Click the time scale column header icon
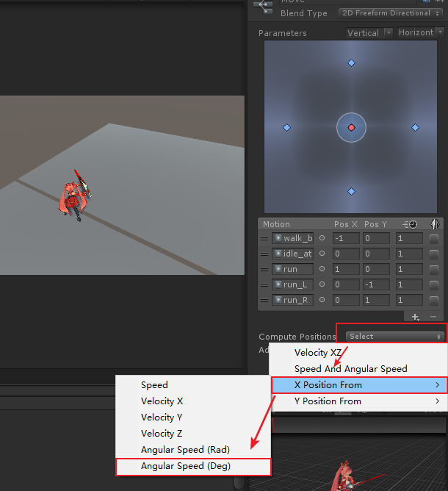Viewport: 448px width, 491px height. [410, 224]
